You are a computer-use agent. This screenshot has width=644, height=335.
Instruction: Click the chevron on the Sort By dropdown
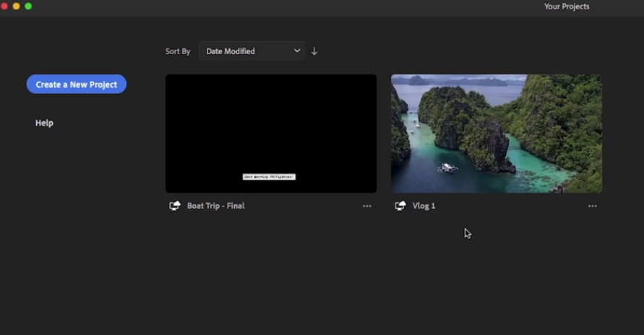pyautogui.click(x=297, y=51)
